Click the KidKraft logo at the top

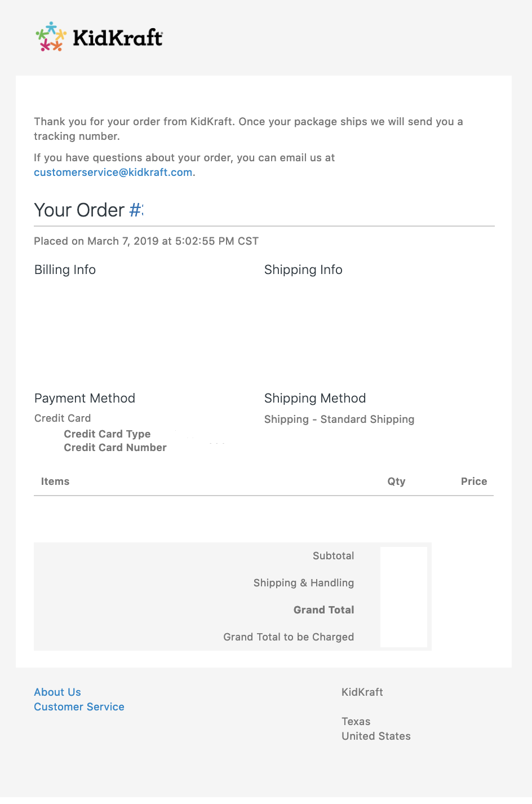click(99, 37)
